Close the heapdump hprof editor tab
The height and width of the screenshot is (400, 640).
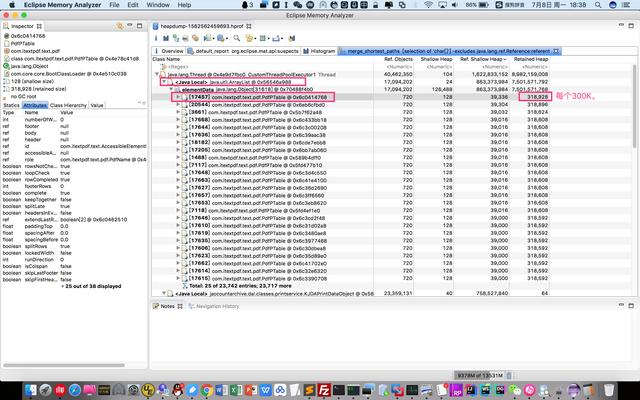(x=249, y=26)
